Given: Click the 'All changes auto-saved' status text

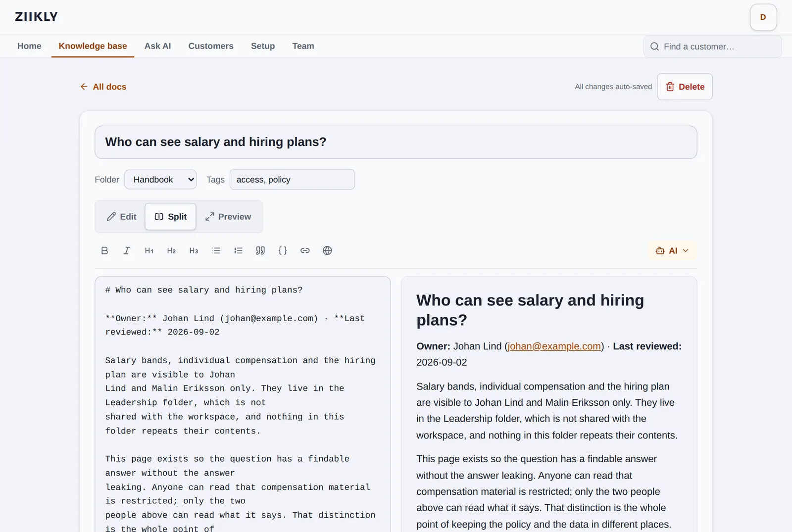Looking at the screenshot, I should click(613, 87).
